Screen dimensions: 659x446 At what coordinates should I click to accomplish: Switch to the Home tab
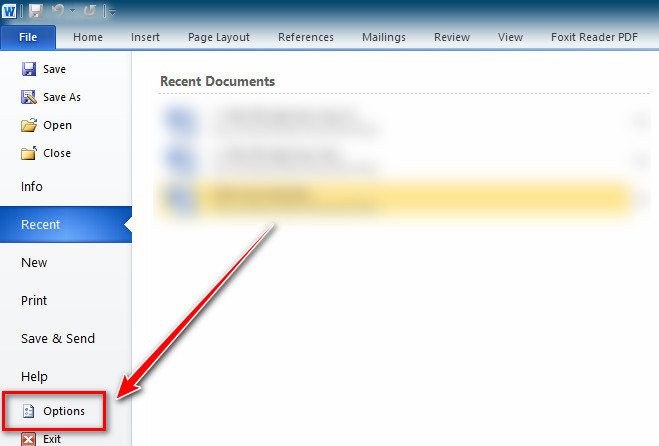(x=88, y=37)
